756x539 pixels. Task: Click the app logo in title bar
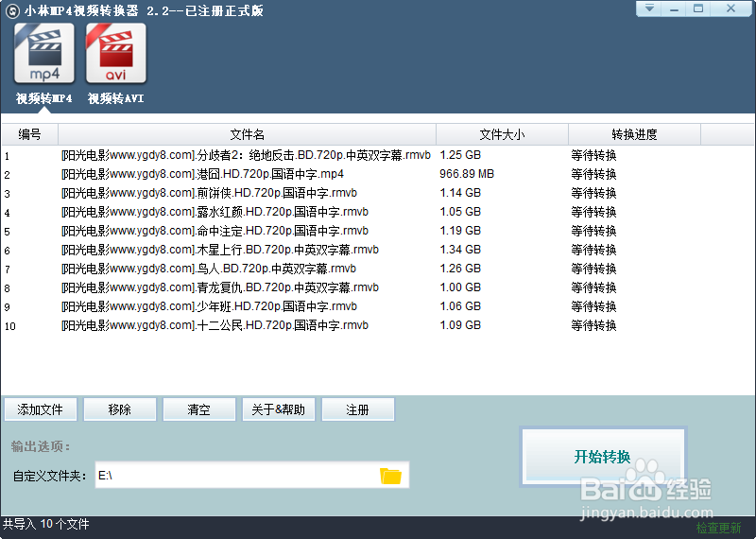click(x=12, y=10)
